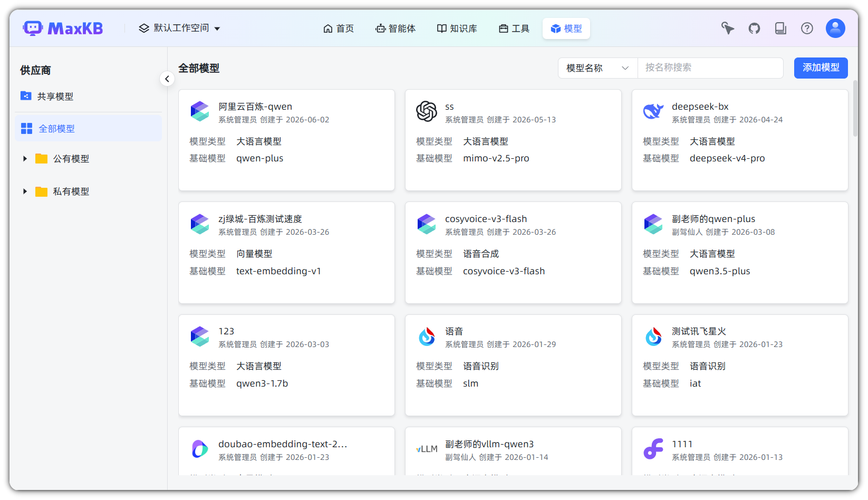This screenshot has height=500, width=868.
Task: Open the 模型名称 search type dropdown
Action: [598, 68]
